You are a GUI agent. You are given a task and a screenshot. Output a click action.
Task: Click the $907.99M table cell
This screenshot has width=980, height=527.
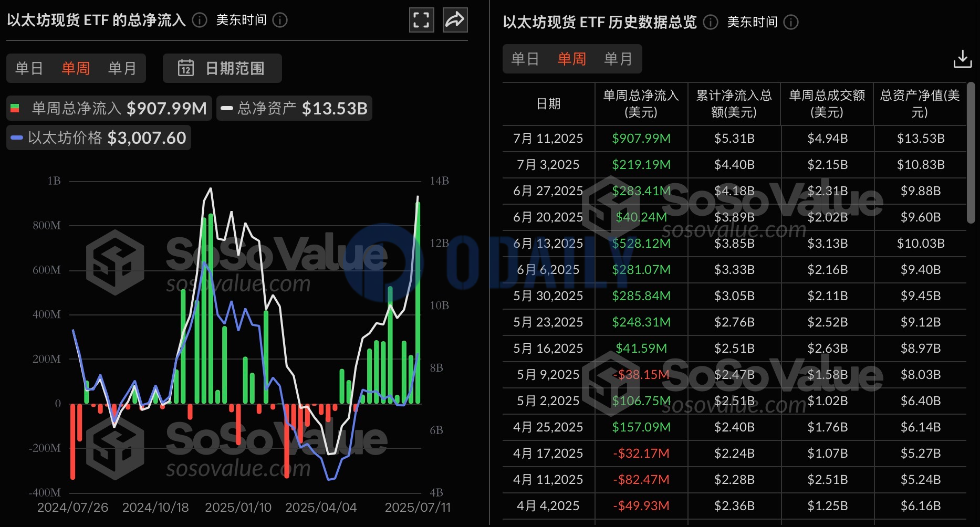[x=641, y=139]
